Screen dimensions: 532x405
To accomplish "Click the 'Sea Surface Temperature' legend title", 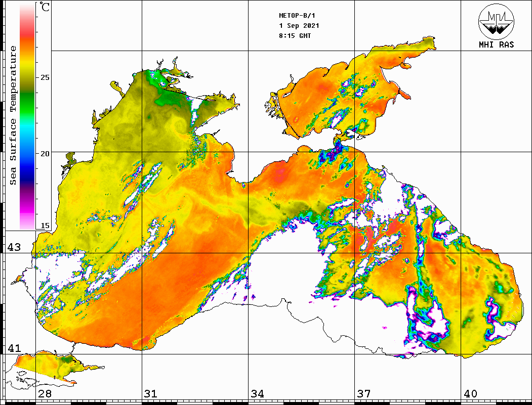I will tap(13, 115).
